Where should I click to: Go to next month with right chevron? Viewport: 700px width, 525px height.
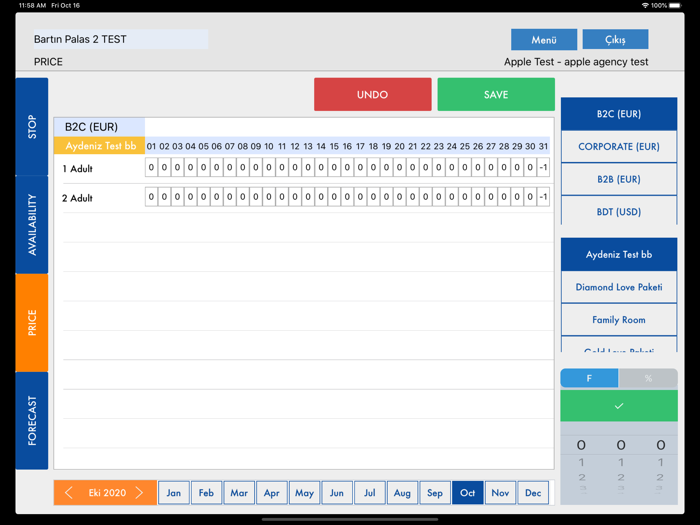(139, 493)
